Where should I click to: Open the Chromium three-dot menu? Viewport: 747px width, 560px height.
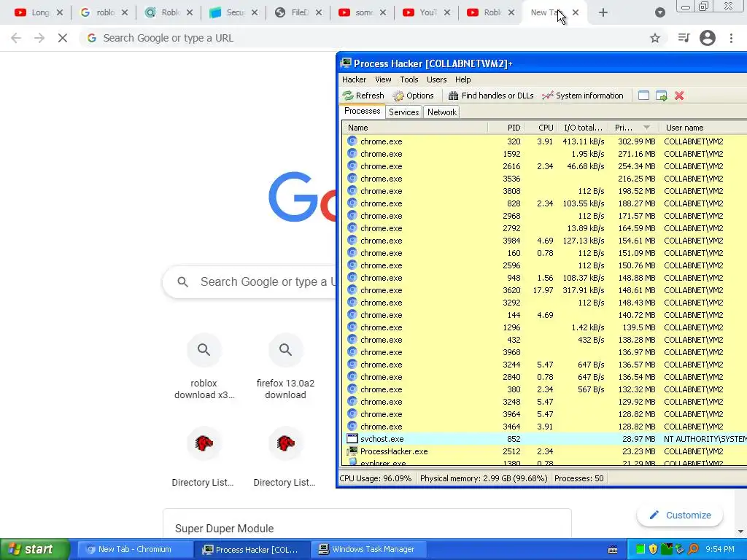[x=731, y=38]
